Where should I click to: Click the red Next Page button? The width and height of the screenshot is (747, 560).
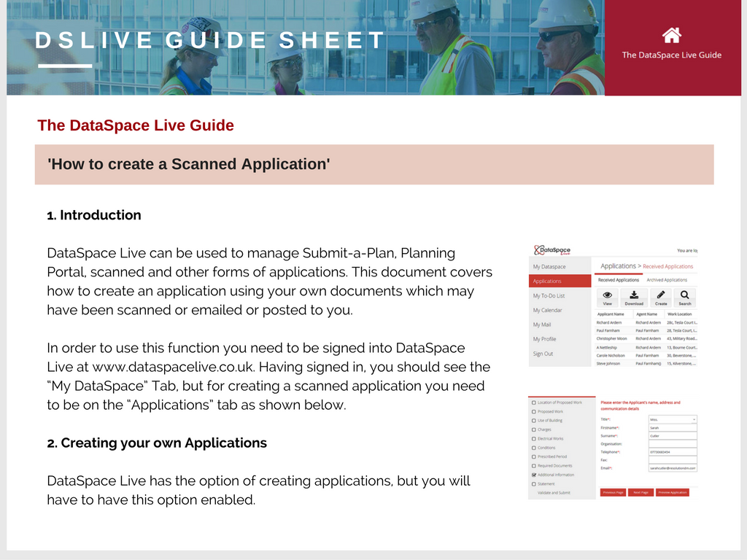click(640, 492)
